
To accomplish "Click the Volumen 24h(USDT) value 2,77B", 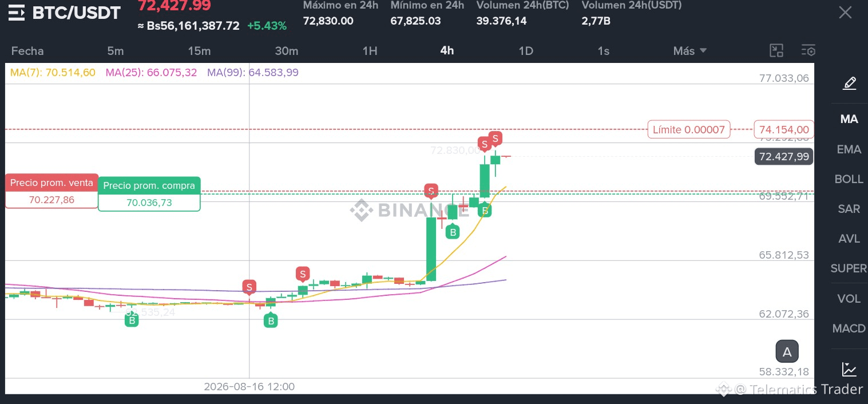I will tap(596, 21).
